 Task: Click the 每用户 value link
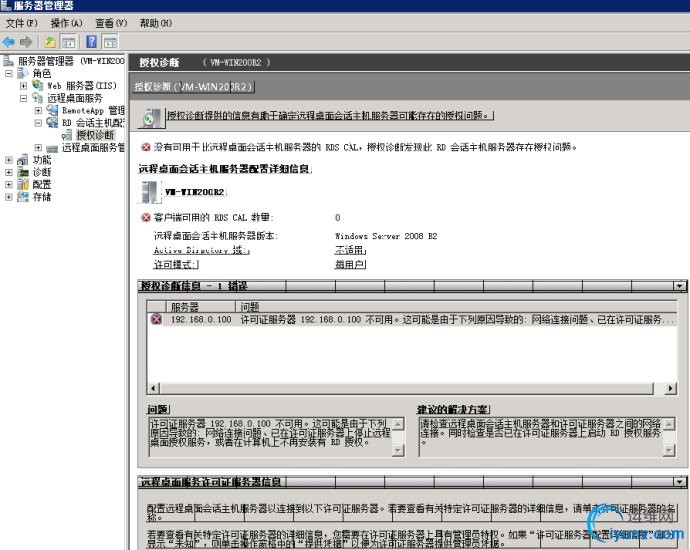(x=350, y=265)
